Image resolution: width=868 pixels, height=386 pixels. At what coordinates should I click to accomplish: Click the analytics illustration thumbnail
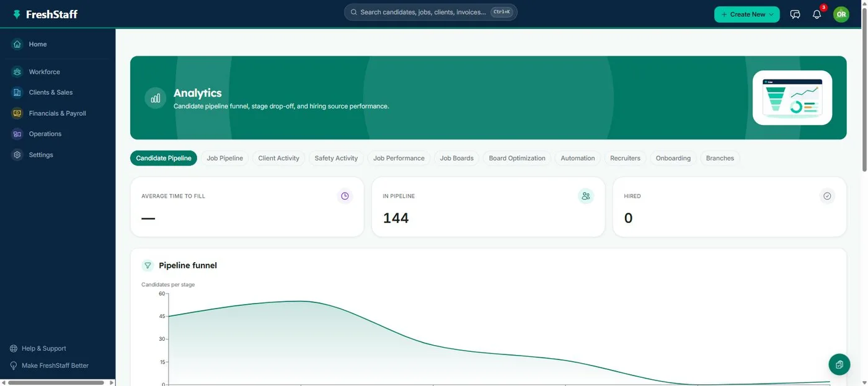point(792,98)
